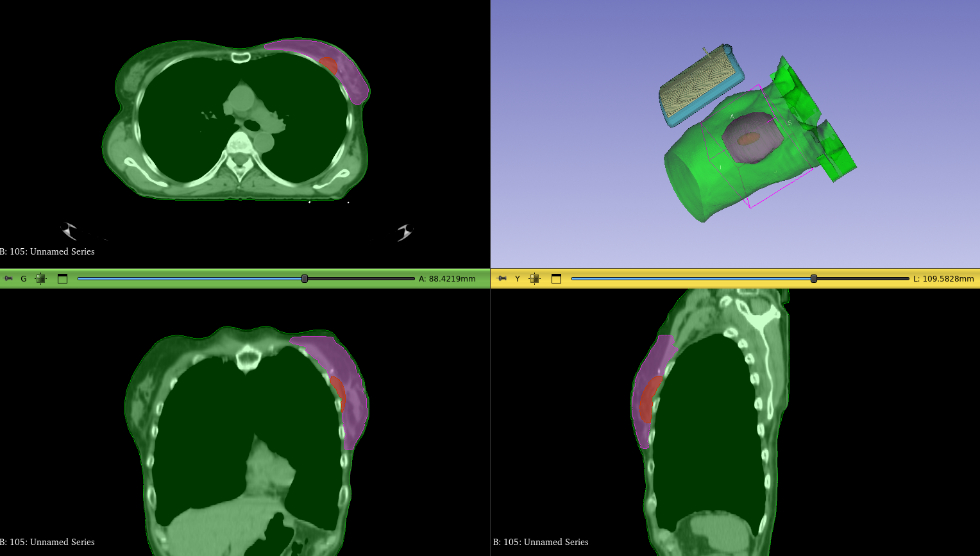Click the A: 88.4219mm offset value
980x556 pixels.
(447, 279)
